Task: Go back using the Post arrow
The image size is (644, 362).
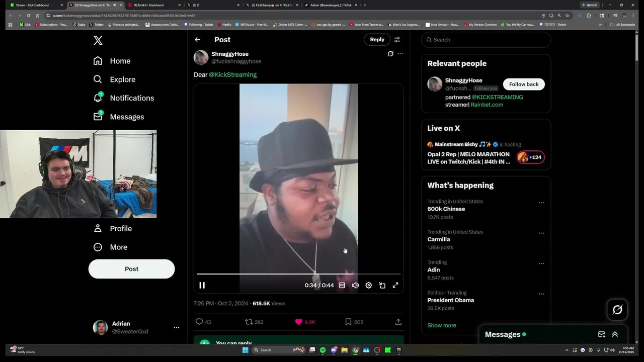Action: [197, 40]
